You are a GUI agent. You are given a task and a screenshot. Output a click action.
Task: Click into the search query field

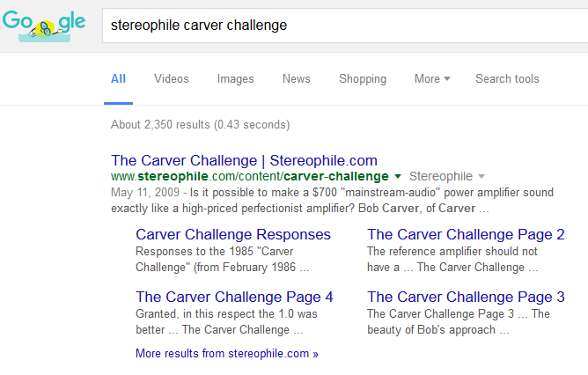pos(345,26)
